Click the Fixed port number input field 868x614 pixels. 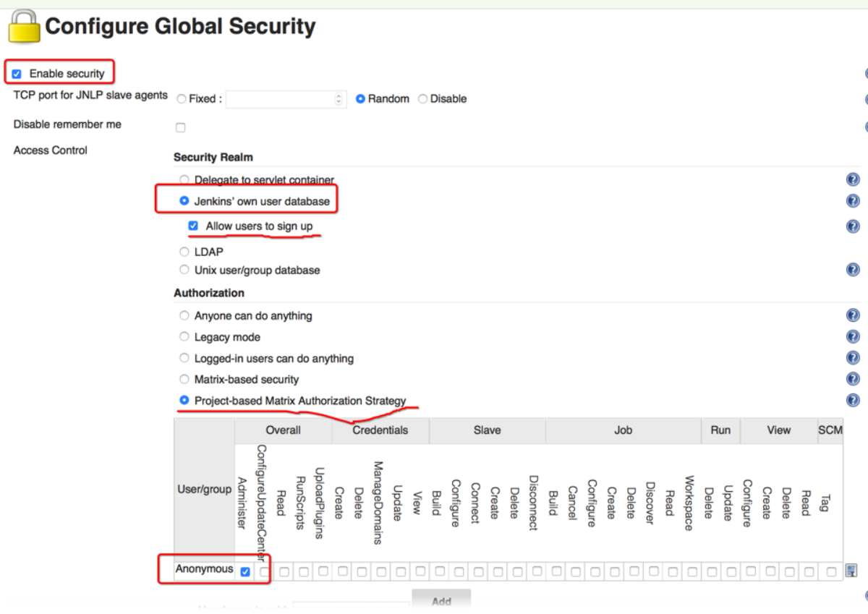pos(280,99)
